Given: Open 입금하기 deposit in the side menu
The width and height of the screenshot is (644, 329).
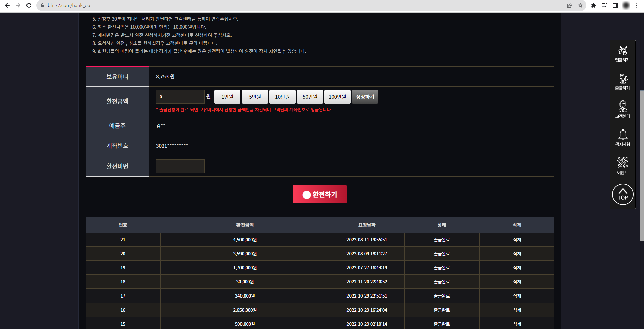Looking at the screenshot, I should click(x=623, y=54).
